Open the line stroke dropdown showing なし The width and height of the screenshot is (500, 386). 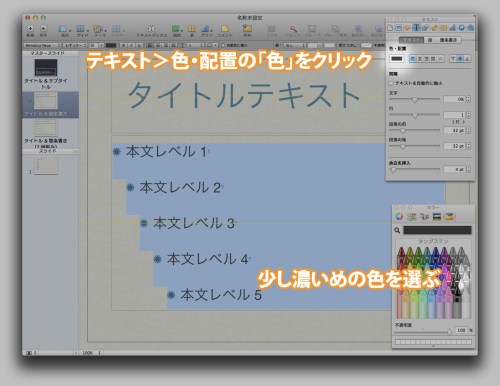294,45
